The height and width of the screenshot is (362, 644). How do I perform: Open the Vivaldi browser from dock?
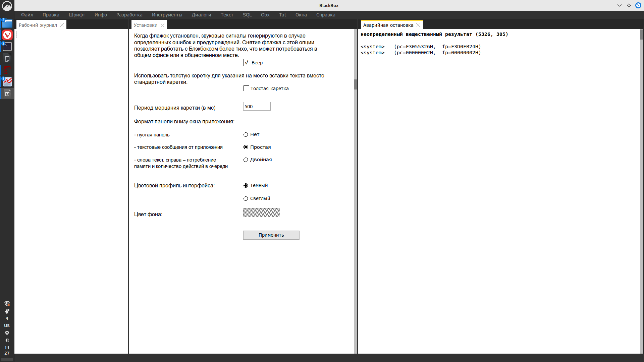[x=7, y=35]
